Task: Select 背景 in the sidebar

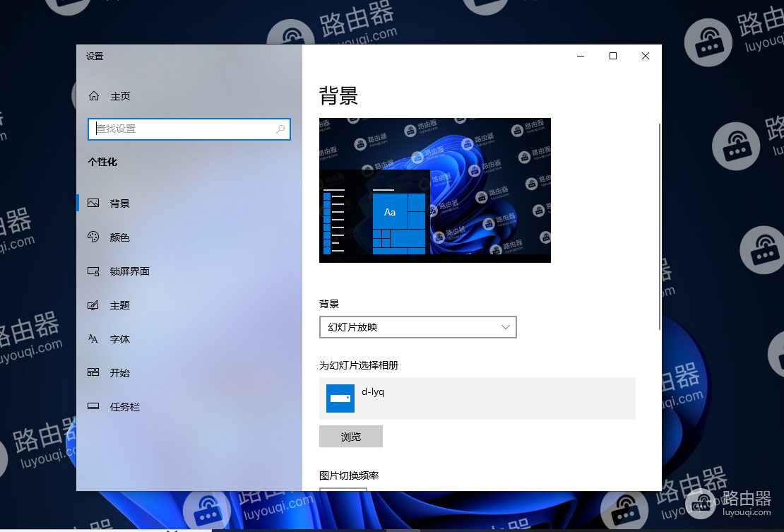Action: [189, 203]
